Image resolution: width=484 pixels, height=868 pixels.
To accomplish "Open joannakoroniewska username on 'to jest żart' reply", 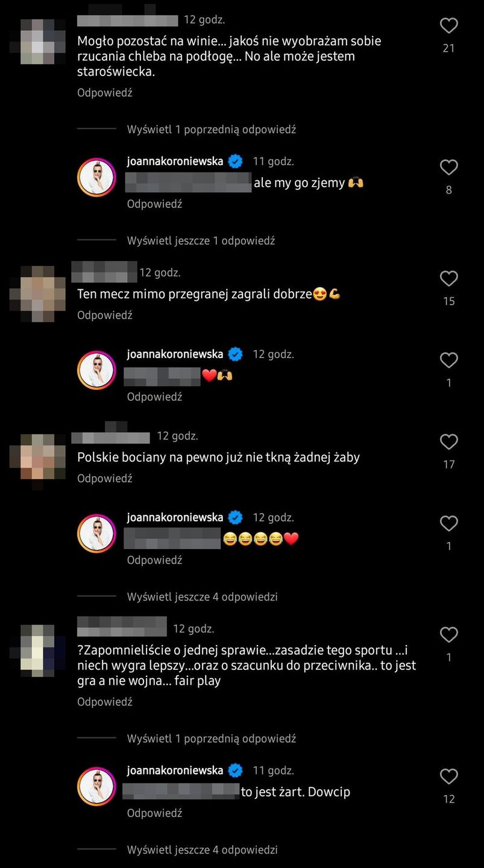I will [175, 770].
